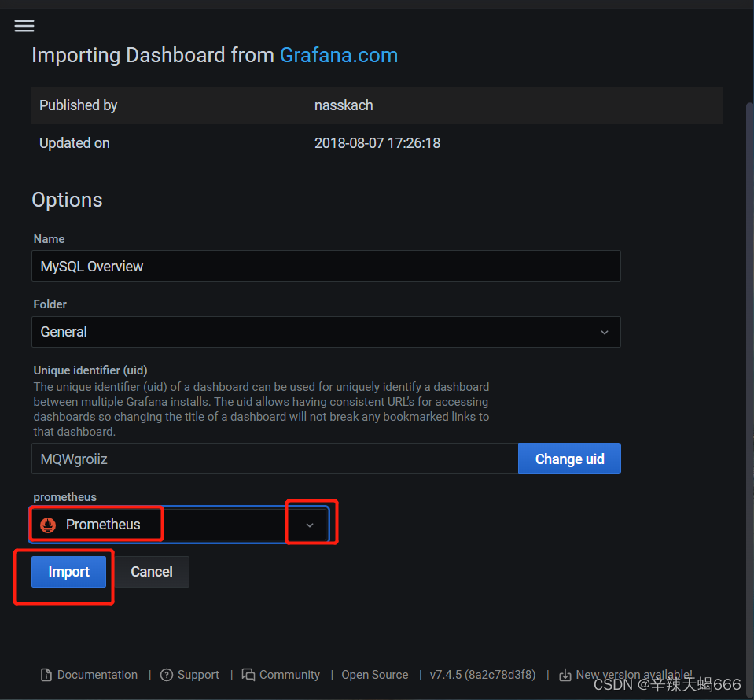Open the Support footer link
Image resolution: width=754 pixels, height=700 pixels.
pos(198,675)
